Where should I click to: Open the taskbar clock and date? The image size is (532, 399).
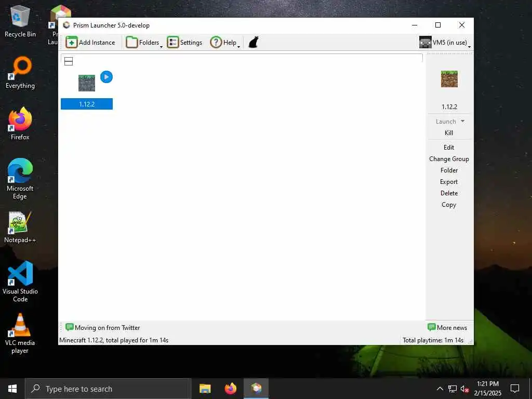pos(487,389)
